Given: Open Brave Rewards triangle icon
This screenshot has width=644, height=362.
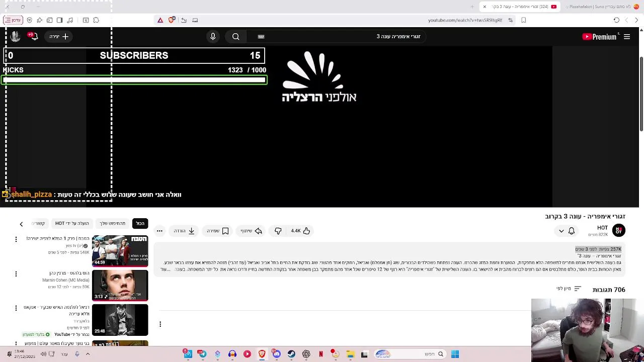Looking at the screenshot, I should (x=160, y=20).
